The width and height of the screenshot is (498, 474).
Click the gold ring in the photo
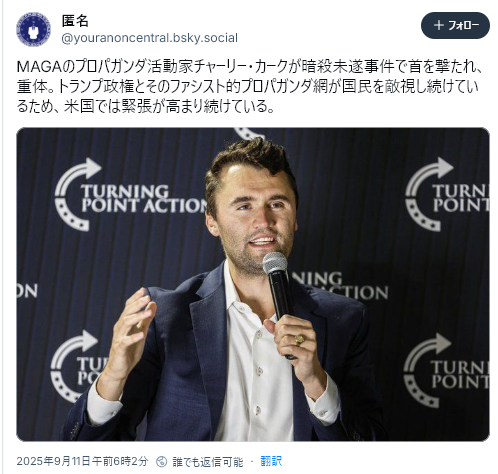coord(299,339)
